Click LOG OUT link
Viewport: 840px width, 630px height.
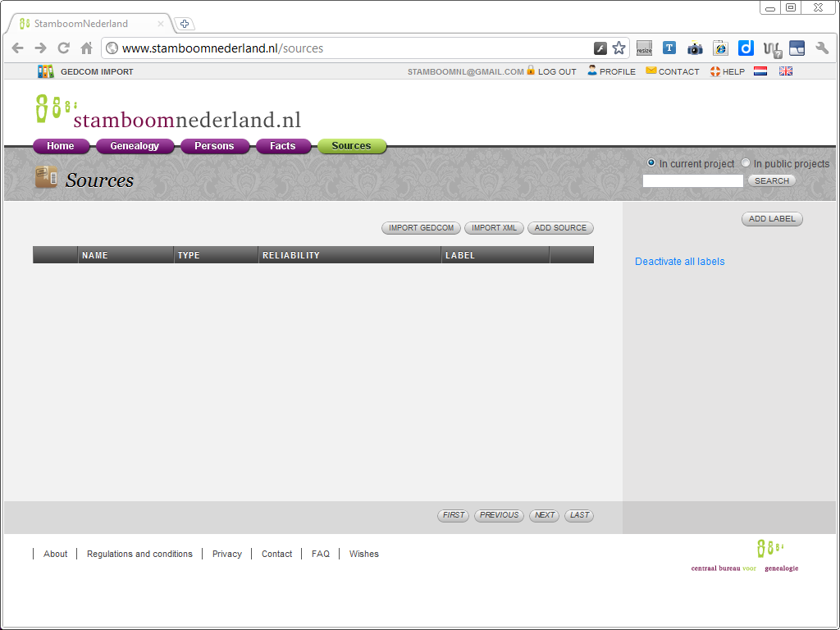tap(557, 72)
